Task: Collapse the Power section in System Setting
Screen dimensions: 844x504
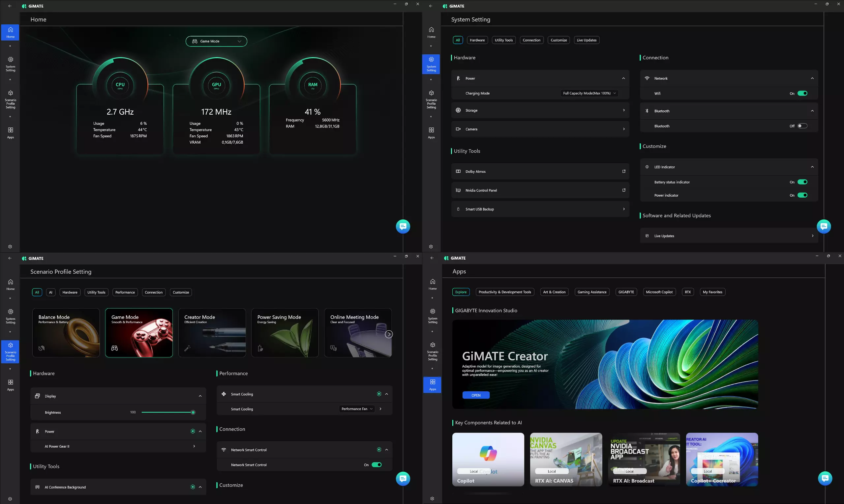Action: point(623,78)
